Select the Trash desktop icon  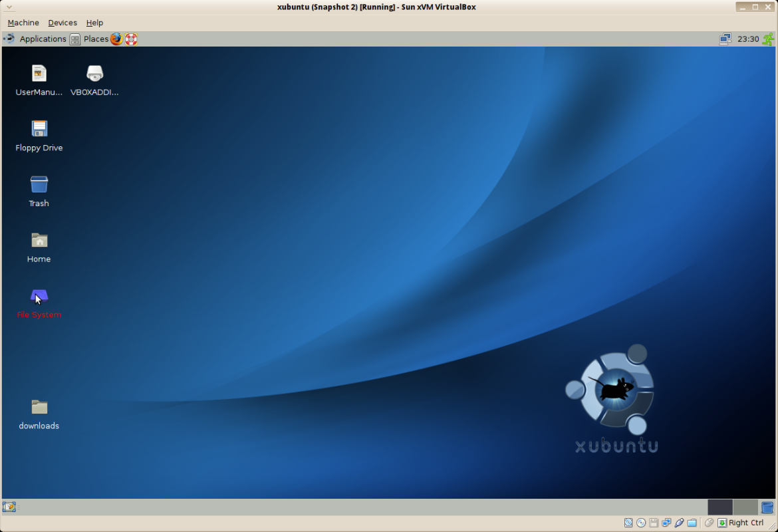click(x=39, y=191)
